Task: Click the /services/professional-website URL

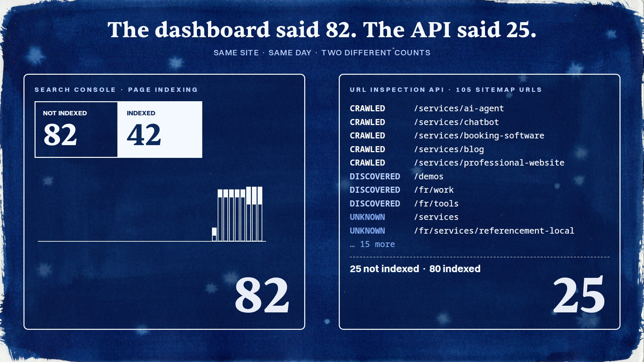Action: [489, 163]
